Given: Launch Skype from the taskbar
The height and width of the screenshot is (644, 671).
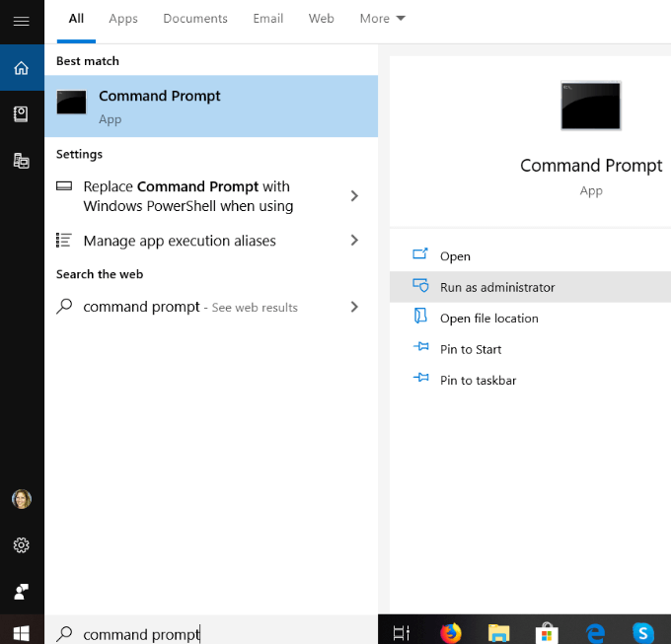Looking at the screenshot, I should pos(643,633).
